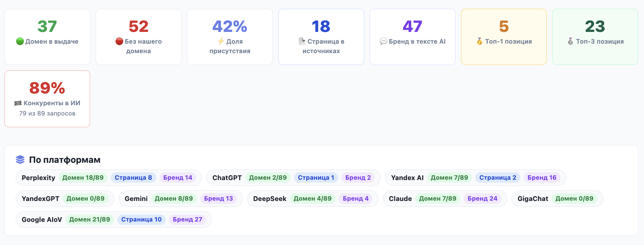The height and width of the screenshot is (245, 644).
Task: Click the layers icon beside По платформам
Action: tap(20, 160)
